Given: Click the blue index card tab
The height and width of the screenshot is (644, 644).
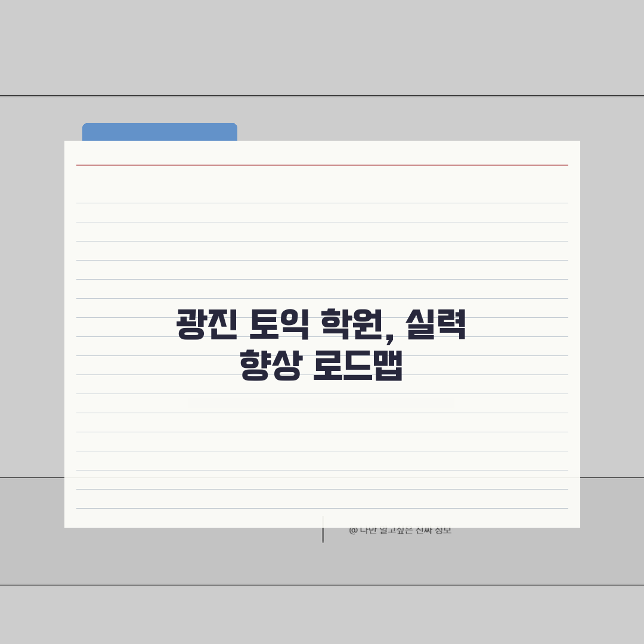Looking at the screenshot, I should tap(160, 132).
